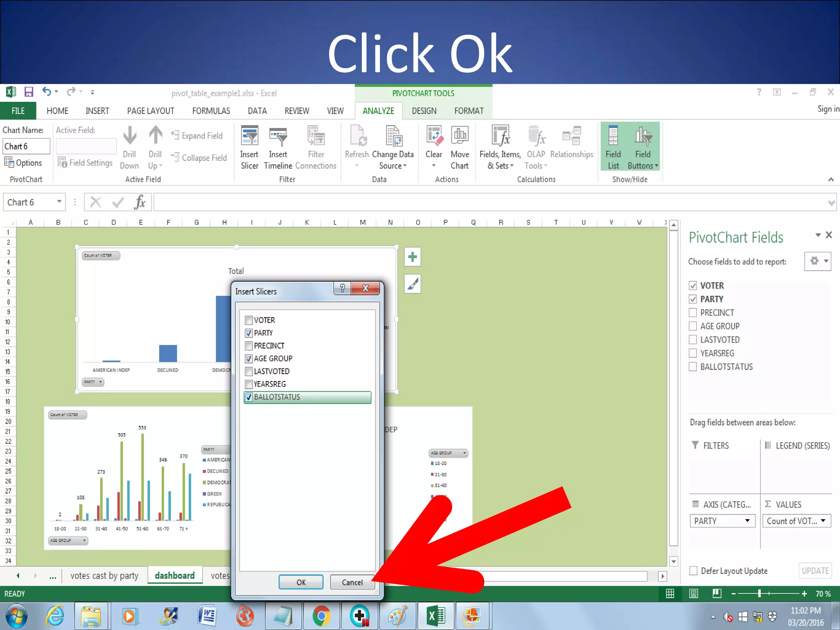Click the Insert Function fx icon

(x=139, y=202)
